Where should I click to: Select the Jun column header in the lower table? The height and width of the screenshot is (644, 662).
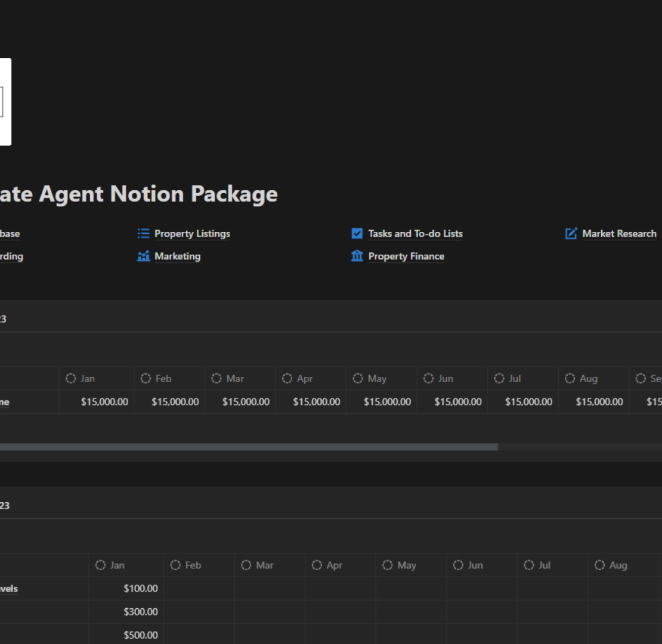click(x=482, y=565)
